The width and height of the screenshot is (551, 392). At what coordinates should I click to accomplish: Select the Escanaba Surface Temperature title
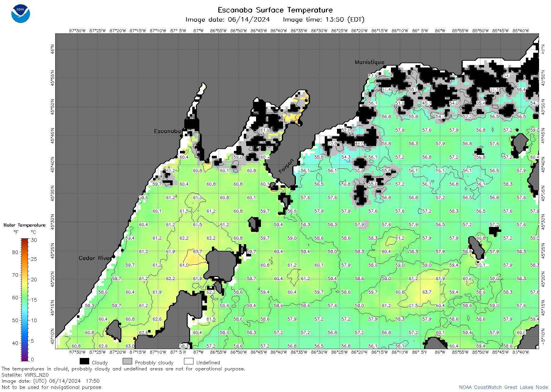[275, 10]
